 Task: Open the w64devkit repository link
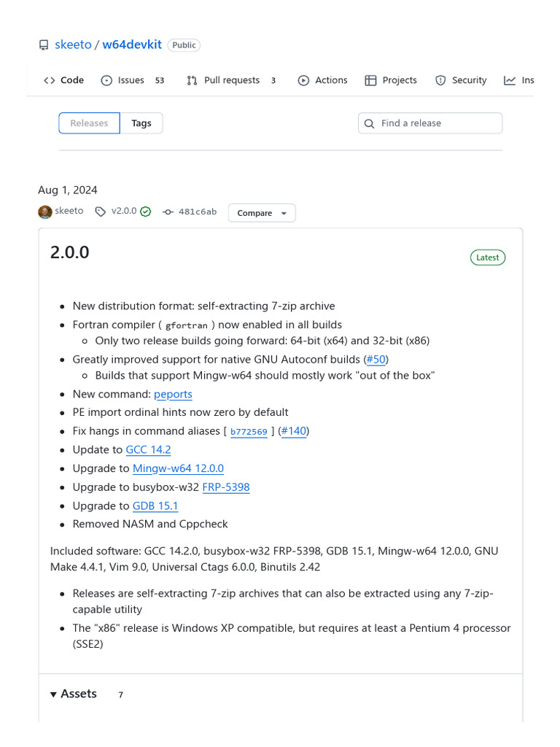pos(132,44)
